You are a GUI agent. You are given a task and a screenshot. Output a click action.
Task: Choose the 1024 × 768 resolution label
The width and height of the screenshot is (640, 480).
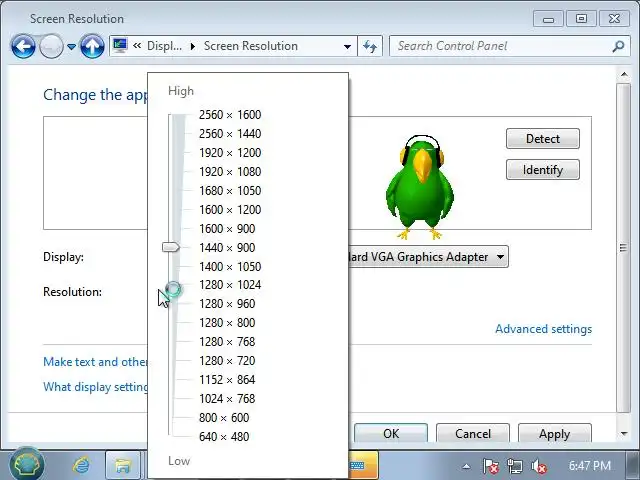pyautogui.click(x=227, y=398)
